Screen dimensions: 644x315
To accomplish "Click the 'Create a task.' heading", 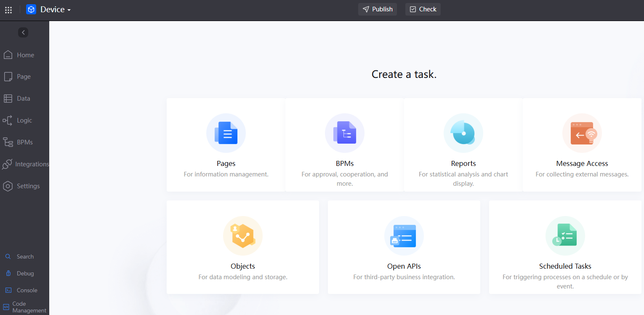I will (404, 75).
